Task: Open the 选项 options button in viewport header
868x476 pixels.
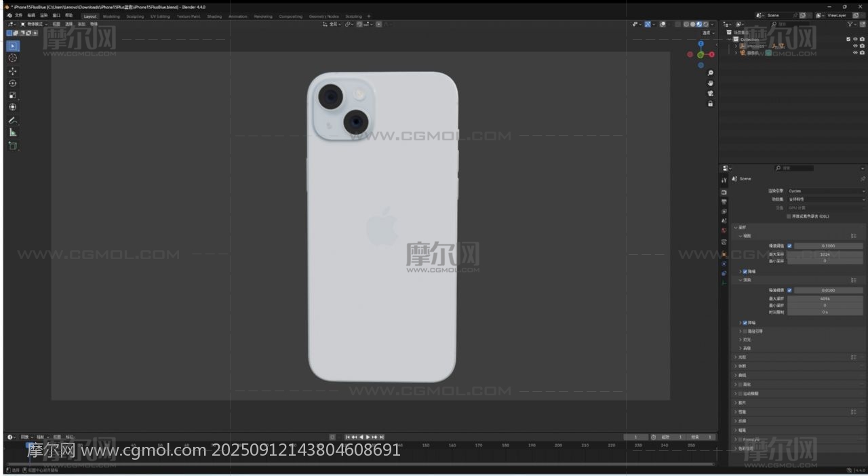Action: coord(708,33)
